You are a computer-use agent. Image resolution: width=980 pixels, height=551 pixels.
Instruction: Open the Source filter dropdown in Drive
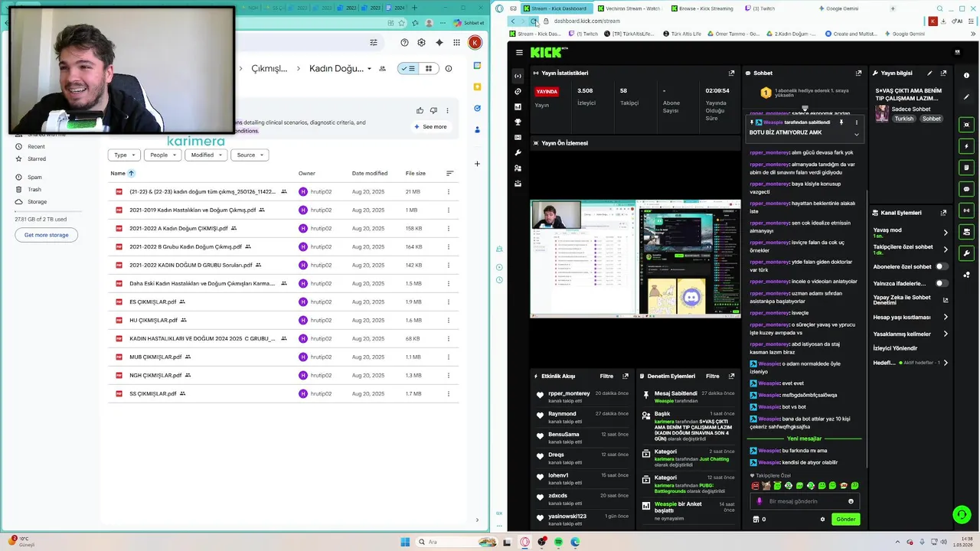(x=250, y=155)
